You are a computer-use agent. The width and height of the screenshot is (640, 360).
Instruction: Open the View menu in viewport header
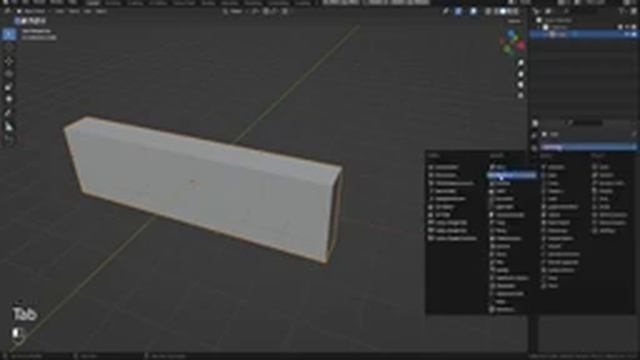coord(60,11)
